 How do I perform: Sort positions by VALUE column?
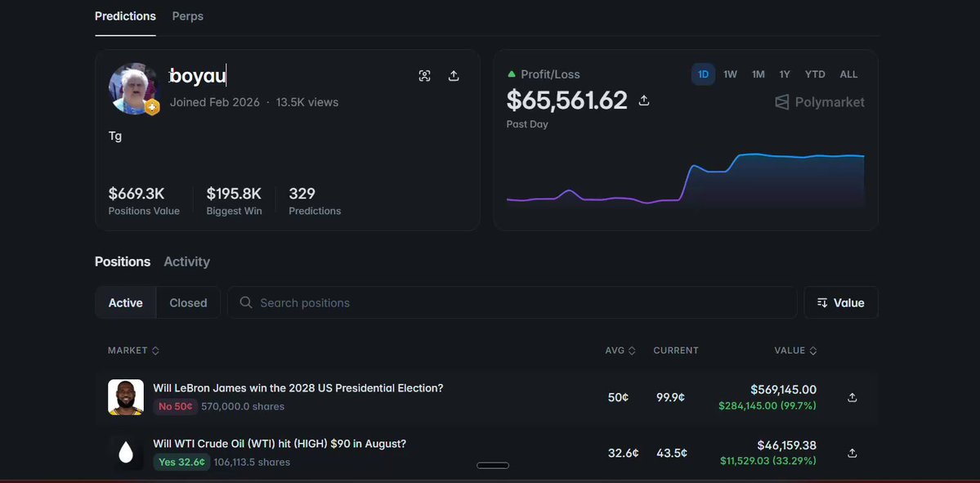click(795, 351)
